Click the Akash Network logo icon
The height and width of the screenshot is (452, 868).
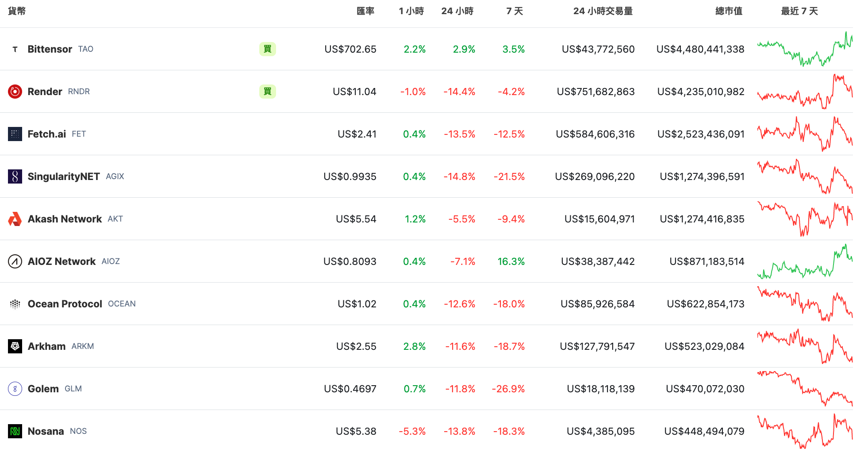click(x=15, y=219)
